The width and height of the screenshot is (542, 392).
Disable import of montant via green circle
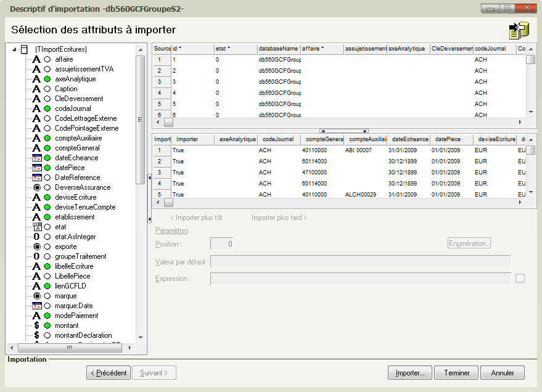coord(47,325)
